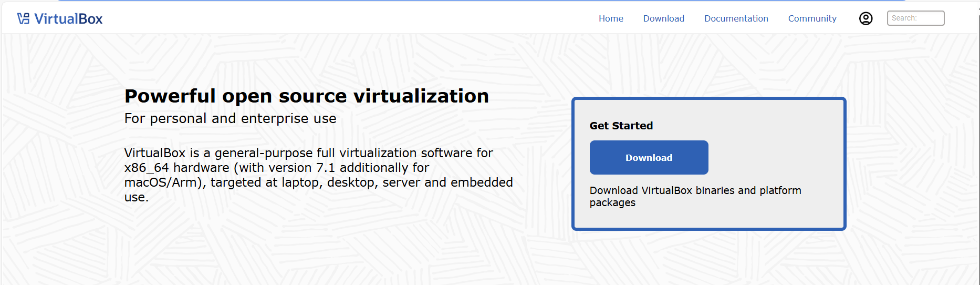Open the user account profile icon
The height and width of the screenshot is (285, 980).
pyautogui.click(x=866, y=18)
